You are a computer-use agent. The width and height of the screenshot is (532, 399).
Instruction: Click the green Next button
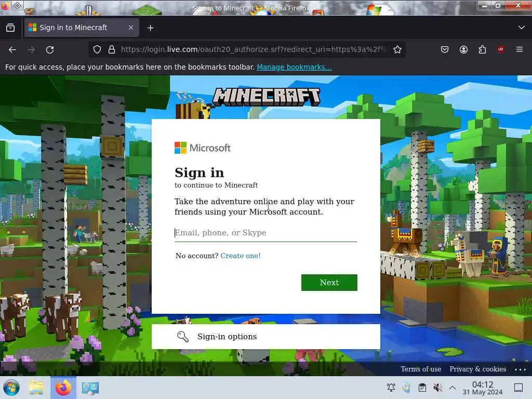click(x=329, y=283)
